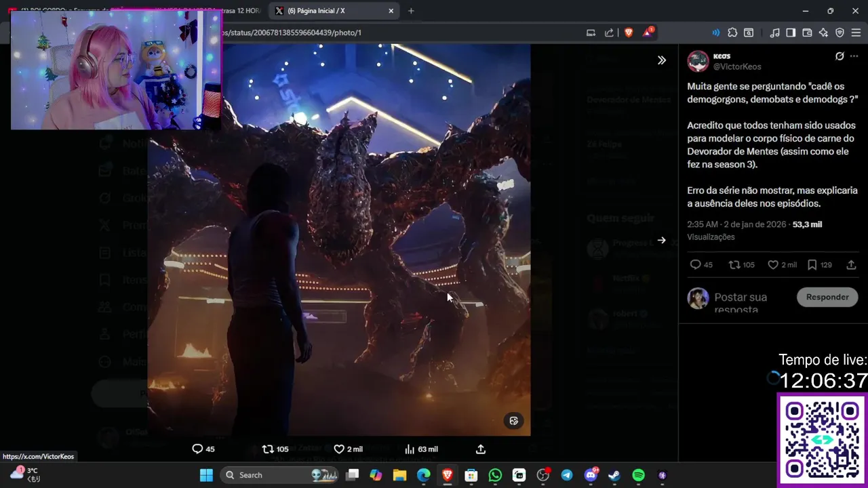868x488 pixels.
Task: Share the tweet from side panel share icon
Action: click(851, 265)
